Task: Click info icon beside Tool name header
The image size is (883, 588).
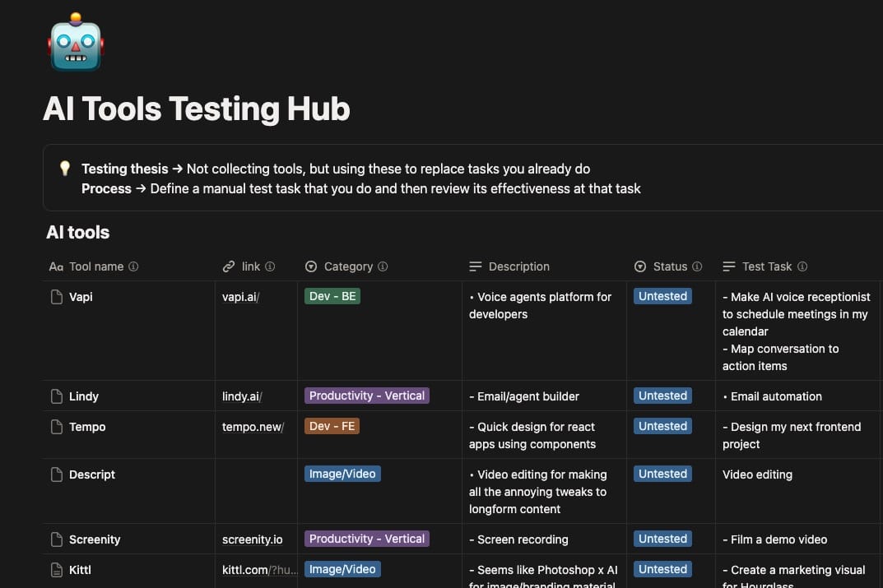Action: coord(134,266)
